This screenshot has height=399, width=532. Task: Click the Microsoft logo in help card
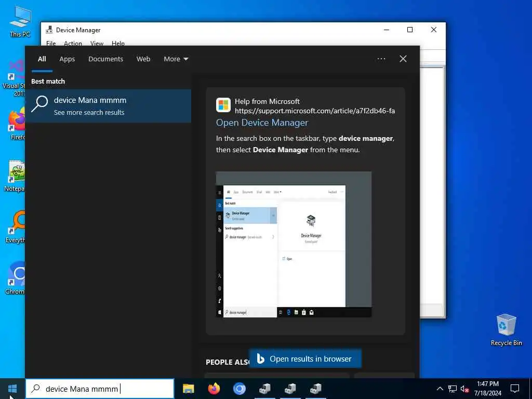coord(223,105)
